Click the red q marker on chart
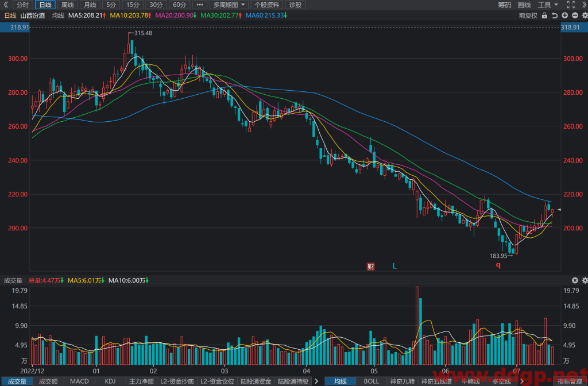 click(498, 265)
